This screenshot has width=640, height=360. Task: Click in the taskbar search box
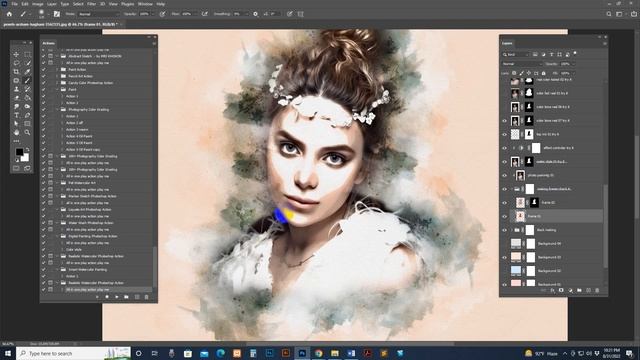coord(73,353)
